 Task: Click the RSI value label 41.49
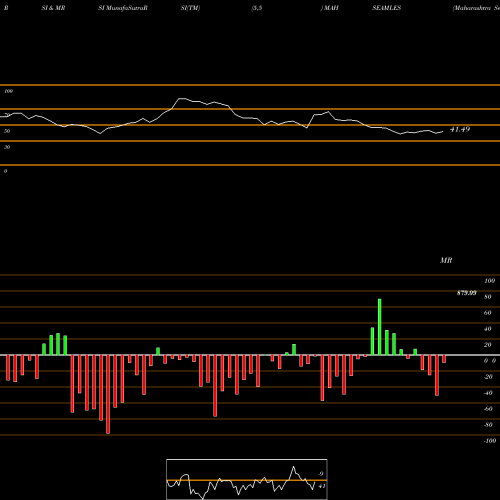tap(460, 129)
